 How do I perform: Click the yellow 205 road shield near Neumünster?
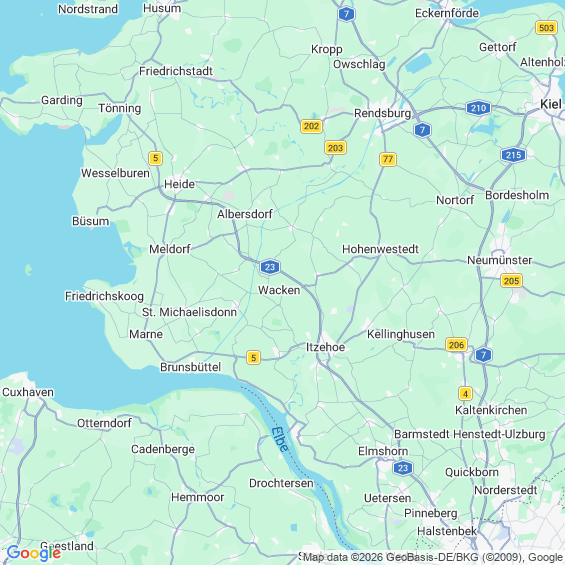511,281
